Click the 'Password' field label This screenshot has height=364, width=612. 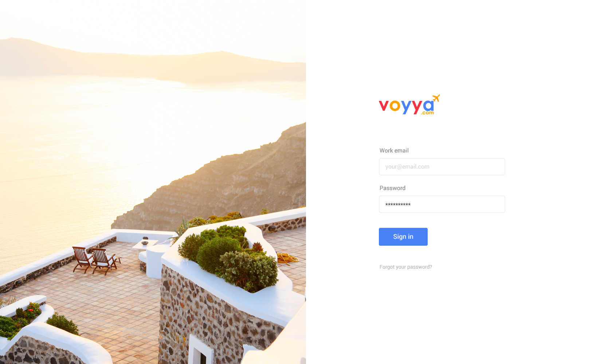pos(392,188)
